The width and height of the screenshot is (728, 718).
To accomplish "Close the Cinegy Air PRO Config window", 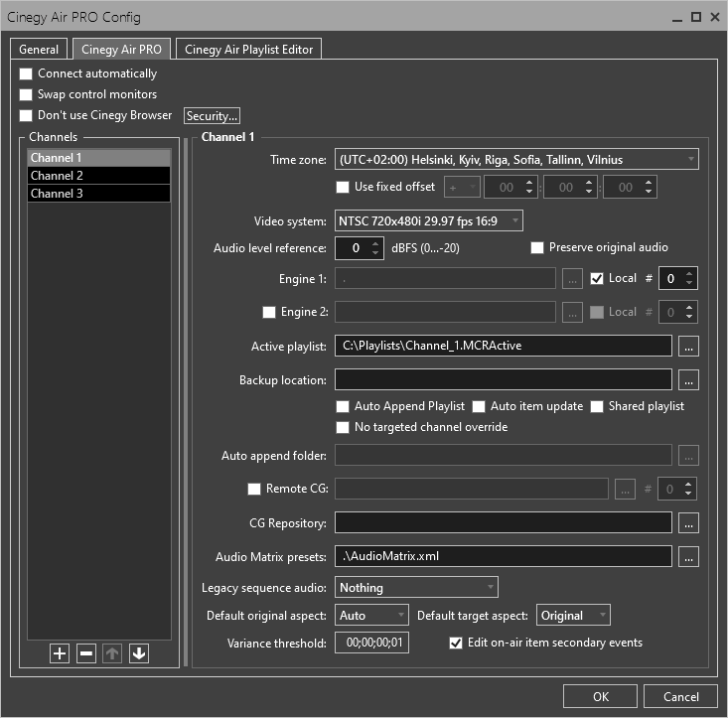I will pos(715,17).
